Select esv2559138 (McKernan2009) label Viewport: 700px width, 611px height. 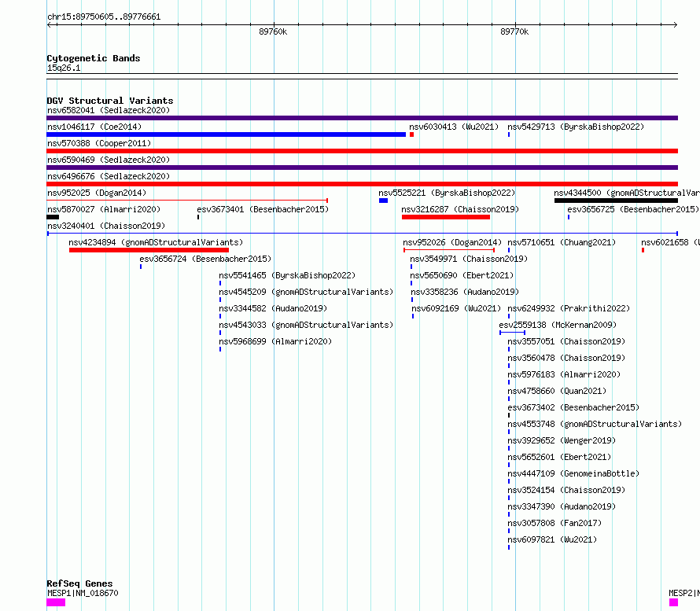click(x=558, y=325)
